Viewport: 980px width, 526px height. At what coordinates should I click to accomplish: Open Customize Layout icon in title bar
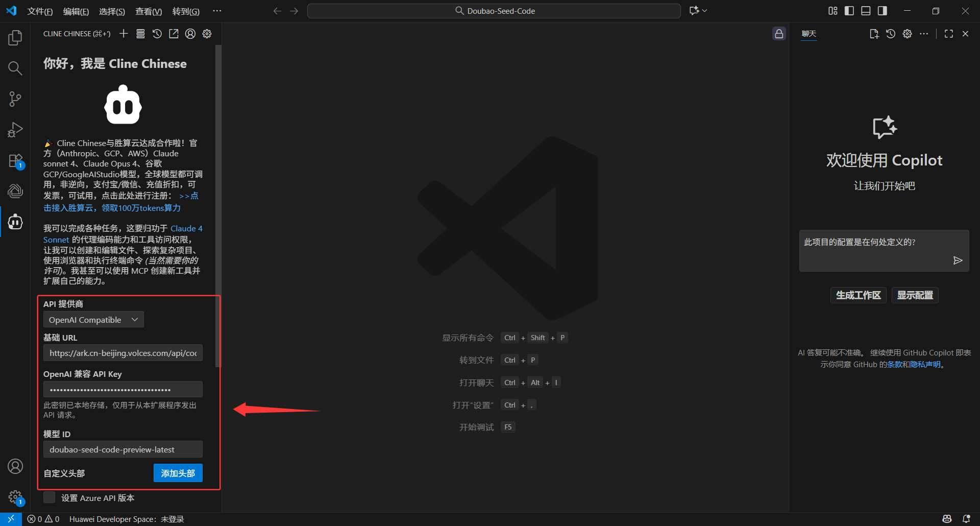(833, 11)
